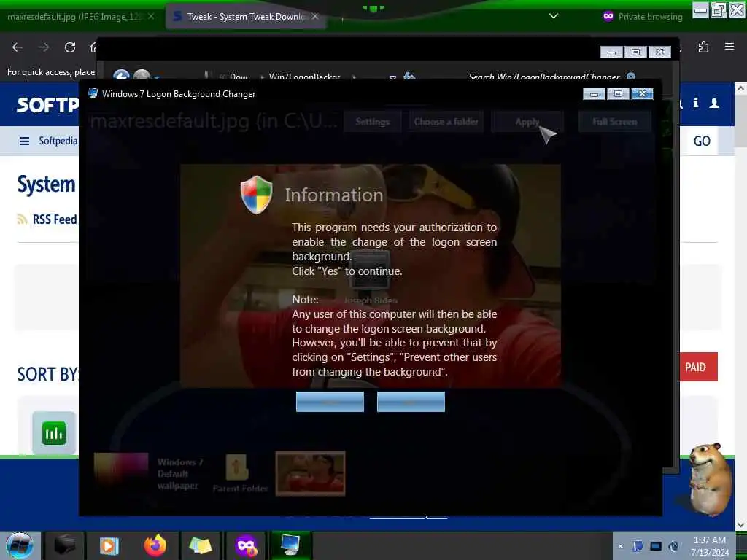The height and width of the screenshot is (560, 747).
Task: Click No to decline authorization
Action: (x=411, y=402)
